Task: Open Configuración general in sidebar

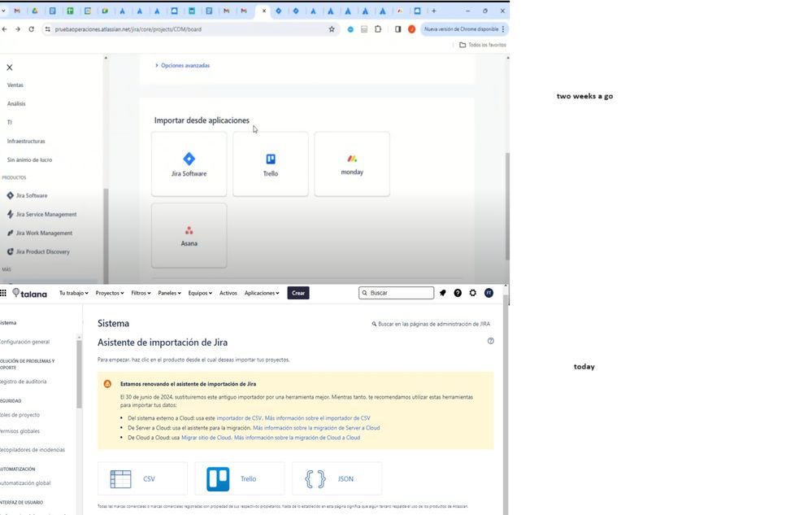Action: point(25,342)
